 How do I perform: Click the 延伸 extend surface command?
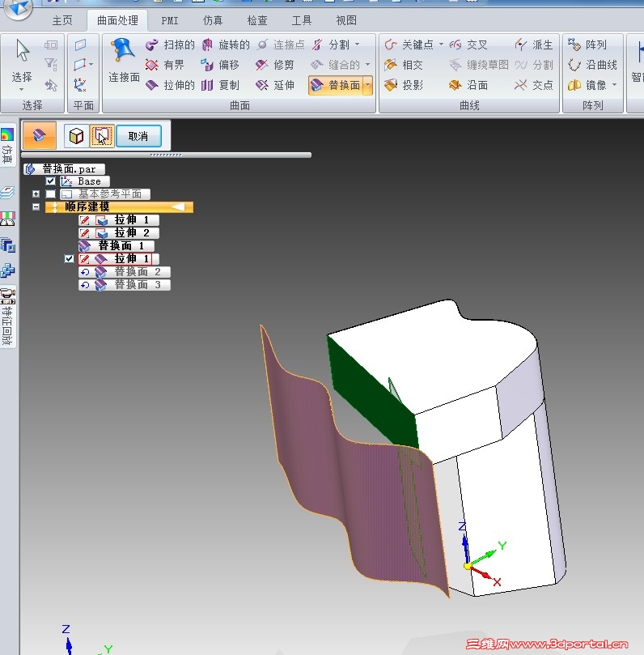(275, 85)
